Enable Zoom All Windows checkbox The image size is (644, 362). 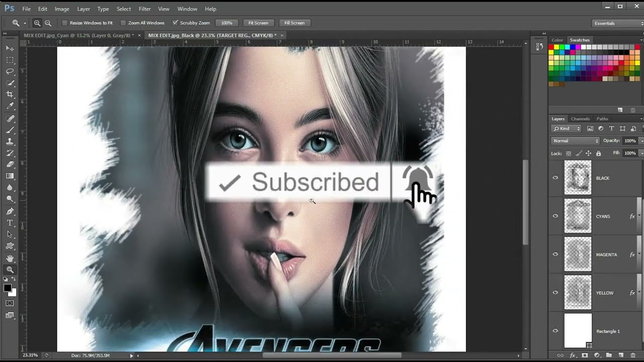[x=123, y=23]
